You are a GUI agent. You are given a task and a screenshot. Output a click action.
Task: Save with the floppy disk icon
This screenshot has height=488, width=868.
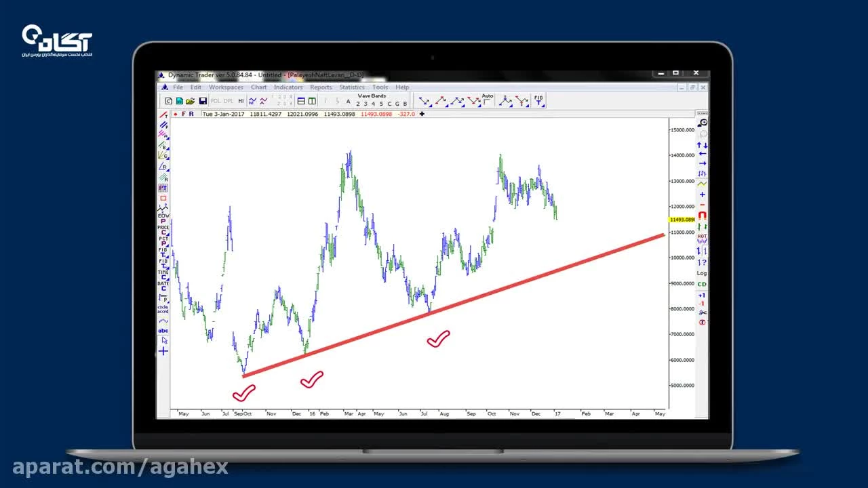tap(203, 101)
